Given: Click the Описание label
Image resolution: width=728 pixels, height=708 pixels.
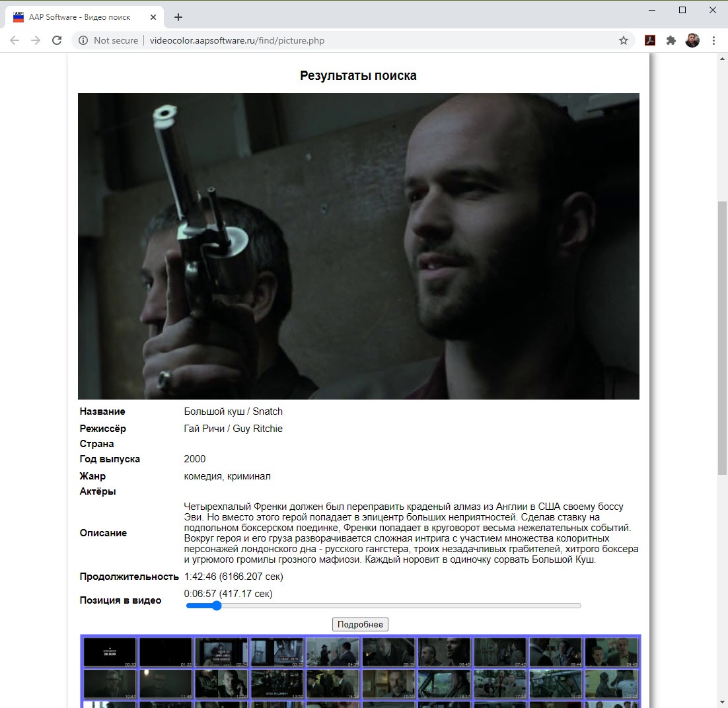Looking at the screenshot, I should 103,533.
